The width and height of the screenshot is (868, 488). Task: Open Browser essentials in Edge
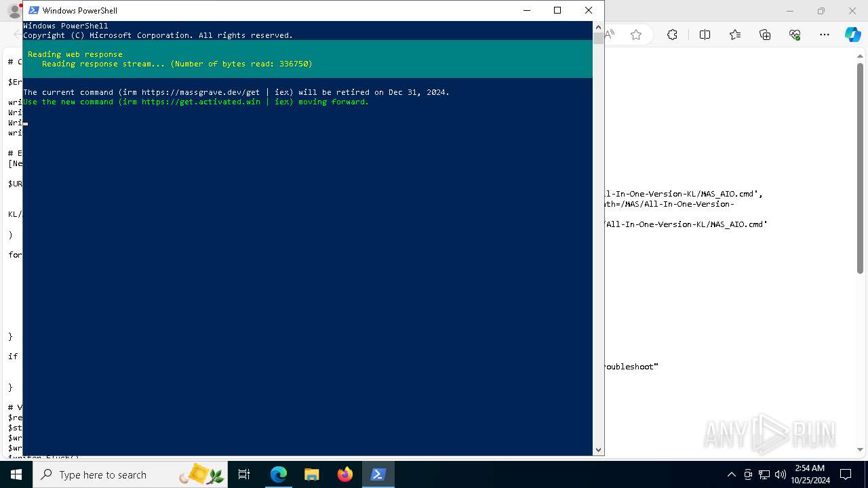(795, 35)
